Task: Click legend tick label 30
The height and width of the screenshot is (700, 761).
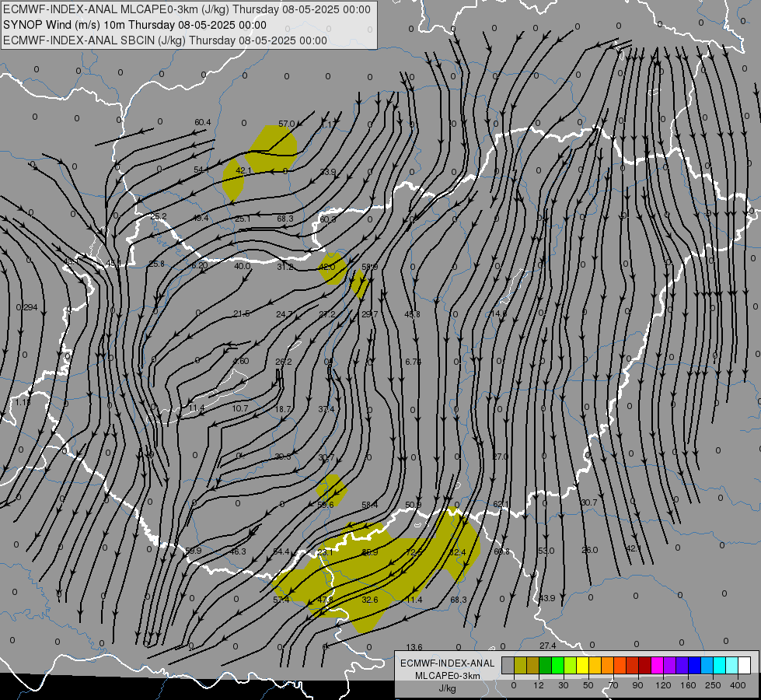Action: (x=564, y=685)
